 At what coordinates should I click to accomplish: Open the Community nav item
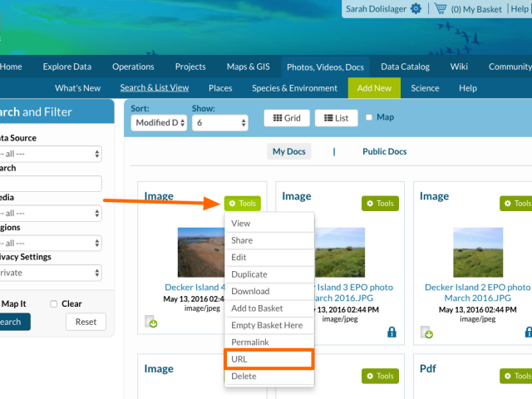[x=510, y=66]
